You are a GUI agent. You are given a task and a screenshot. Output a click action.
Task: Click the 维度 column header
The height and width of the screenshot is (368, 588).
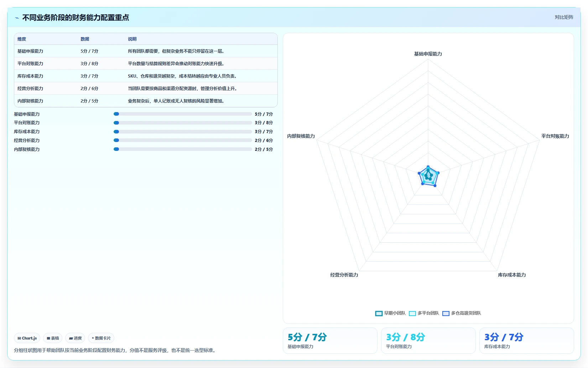point(22,39)
